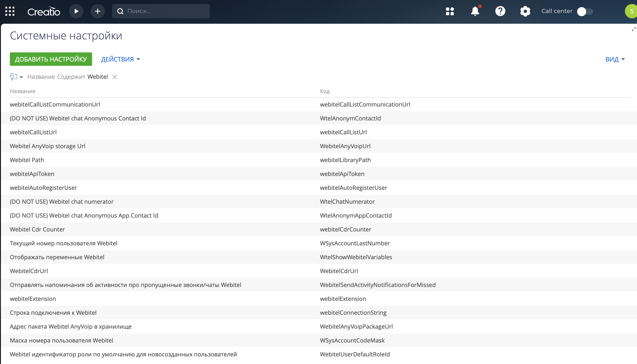
Task: Click WSysAccountLastNumber code cell
Action: click(x=355, y=243)
